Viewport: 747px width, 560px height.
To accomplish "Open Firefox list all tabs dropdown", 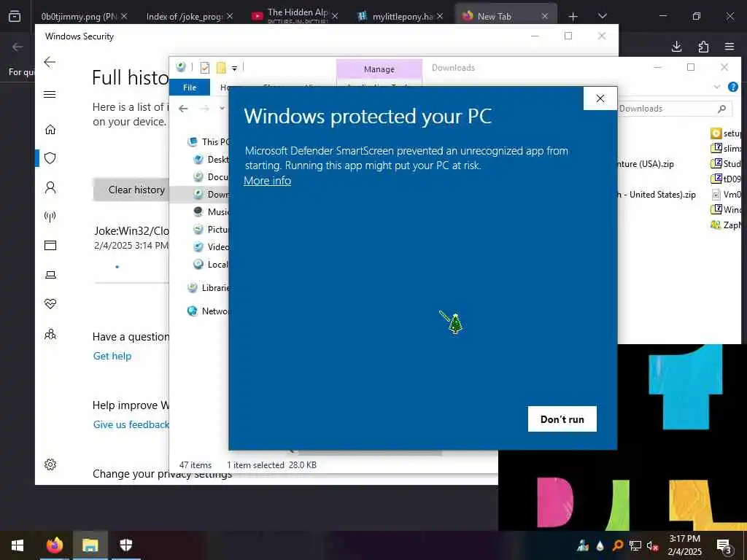I will tap(602, 16).
